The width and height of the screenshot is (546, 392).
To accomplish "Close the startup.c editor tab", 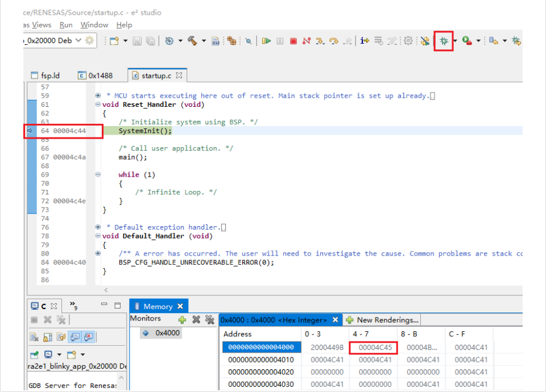I will tap(179, 75).
